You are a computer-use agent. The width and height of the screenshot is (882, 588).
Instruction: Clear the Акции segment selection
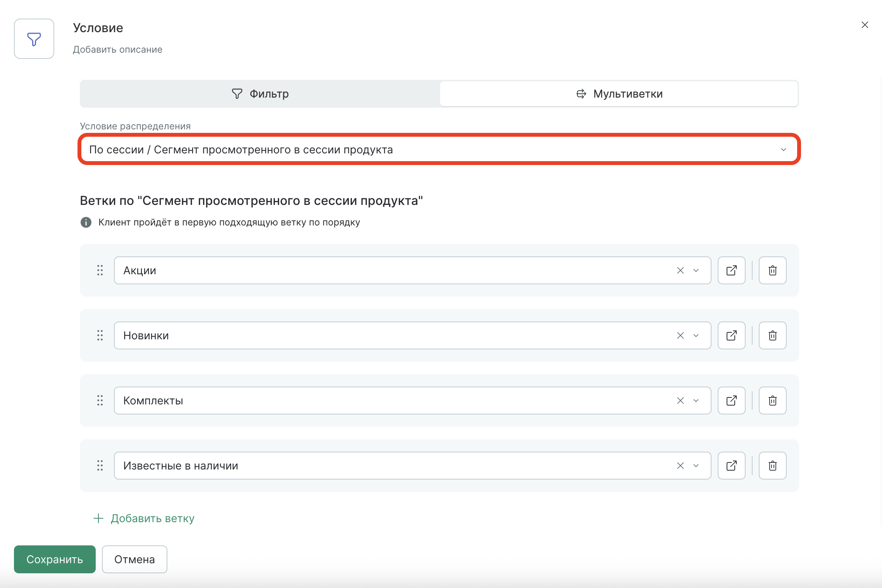[680, 270]
